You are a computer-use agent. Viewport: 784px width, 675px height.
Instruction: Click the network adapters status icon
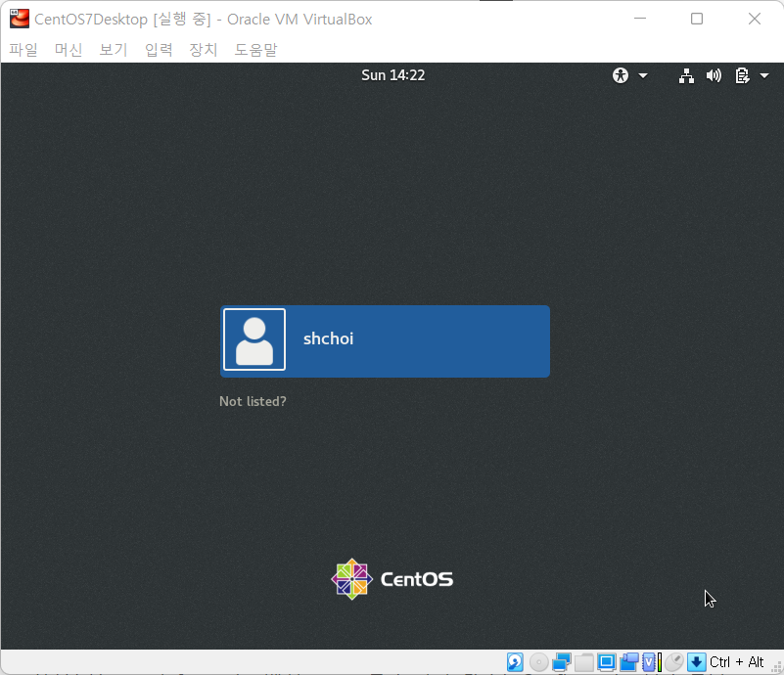pyautogui.click(x=562, y=662)
